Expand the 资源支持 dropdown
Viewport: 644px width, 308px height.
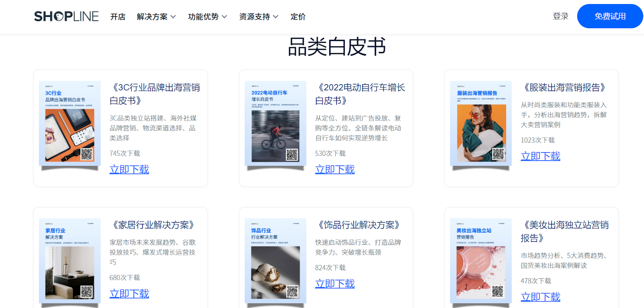(x=258, y=17)
